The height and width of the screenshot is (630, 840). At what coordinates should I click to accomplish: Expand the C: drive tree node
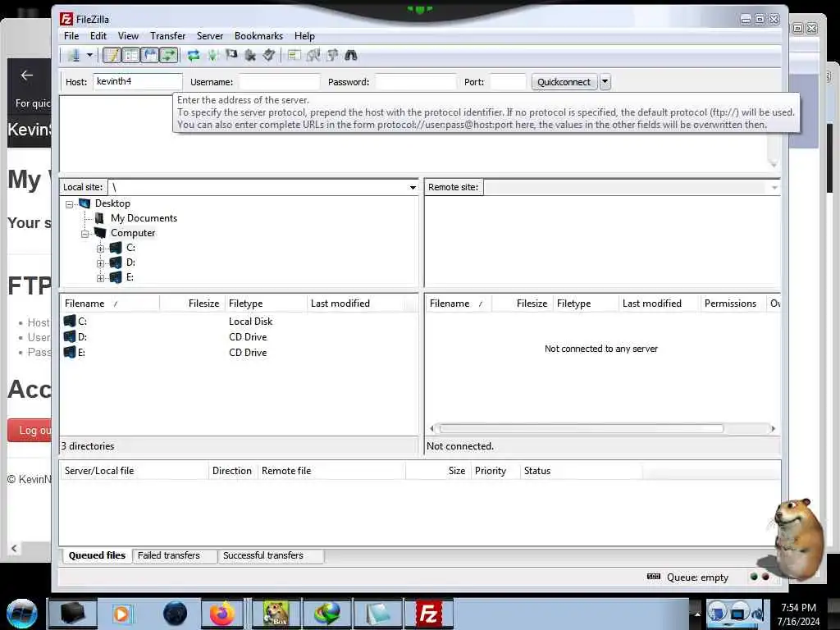(x=100, y=249)
